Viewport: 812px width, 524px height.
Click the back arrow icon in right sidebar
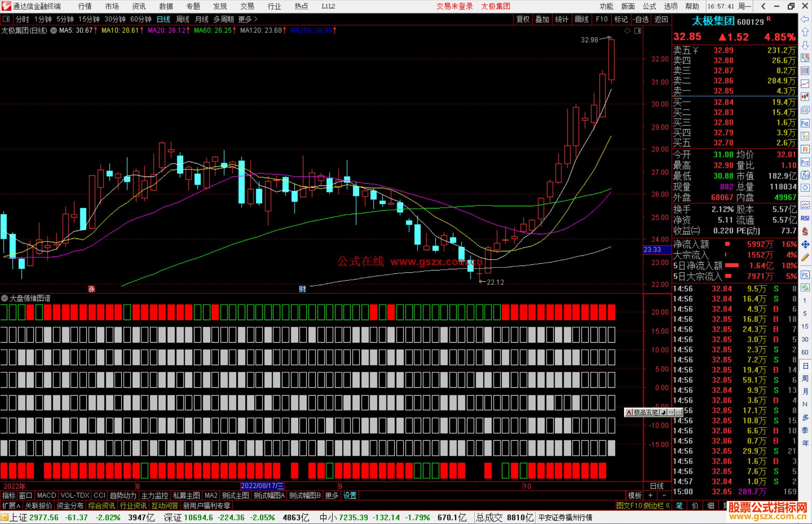coord(805,19)
